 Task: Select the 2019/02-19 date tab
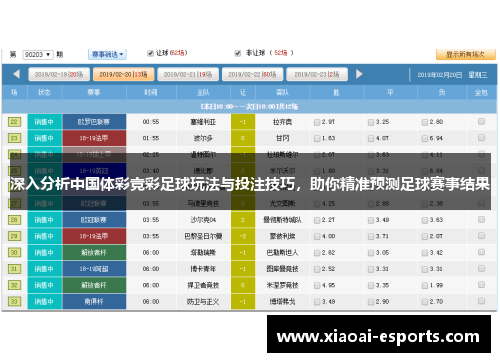(59, 74)
